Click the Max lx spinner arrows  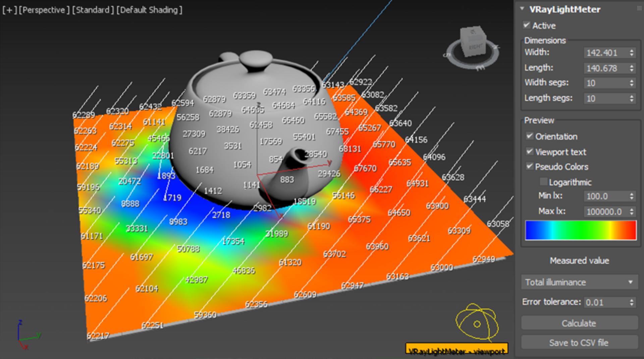tap(632, 212)
